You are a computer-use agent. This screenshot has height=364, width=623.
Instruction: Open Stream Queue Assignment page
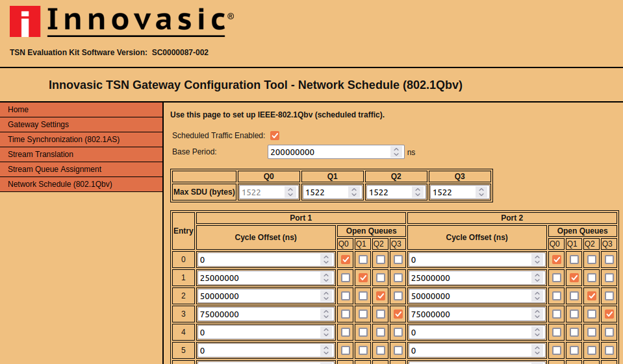[81, 169]
